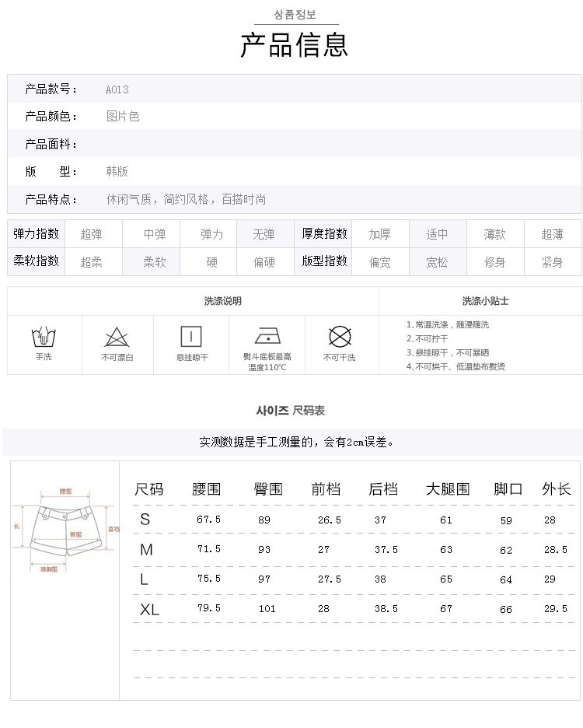Screen dimensions: 583x728
Task: Click the 前档 column header
Action: click(x=326, y=489)
